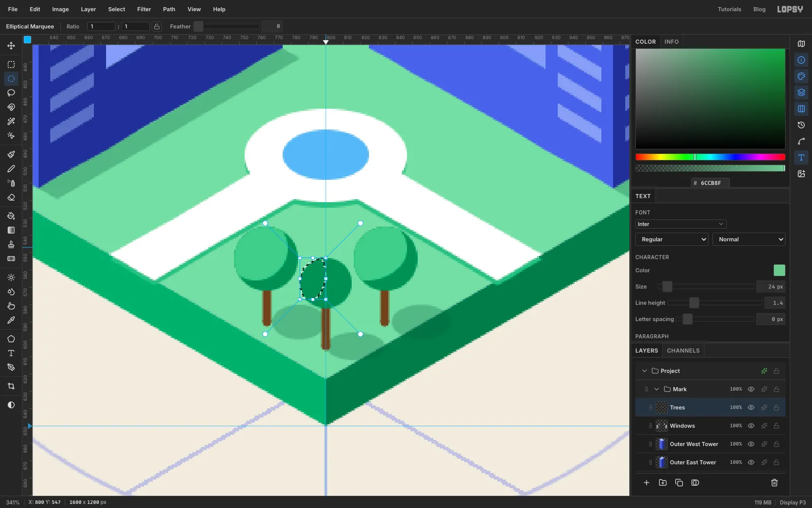Open the Normal font style dropdown
This screenshot has width=812, height=508.
pos(749,239)
